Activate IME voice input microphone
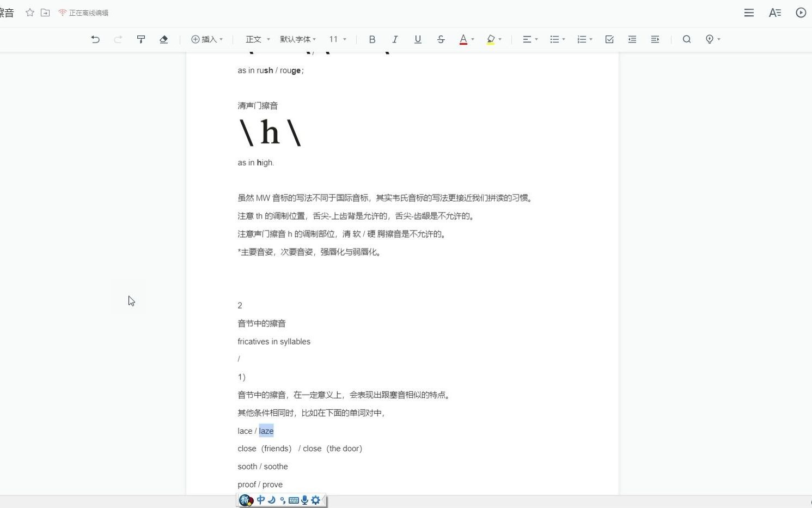 pyautogui.click(x=304, y=500)
